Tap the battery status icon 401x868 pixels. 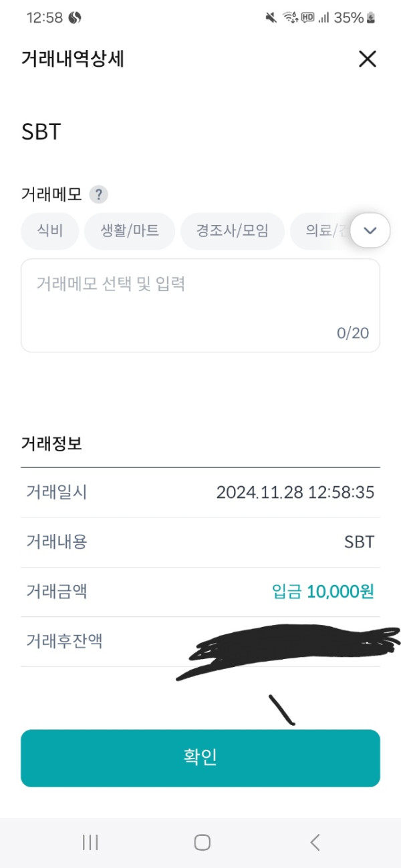coord(371,18)
